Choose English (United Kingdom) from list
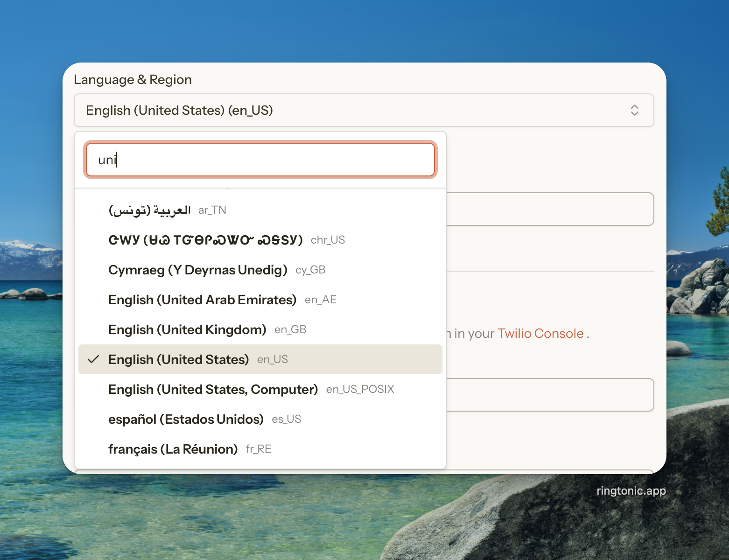 [187, 329]
